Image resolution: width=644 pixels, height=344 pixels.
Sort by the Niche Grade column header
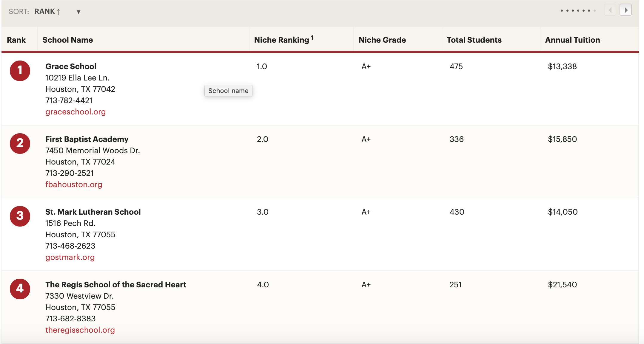(382, 40)
